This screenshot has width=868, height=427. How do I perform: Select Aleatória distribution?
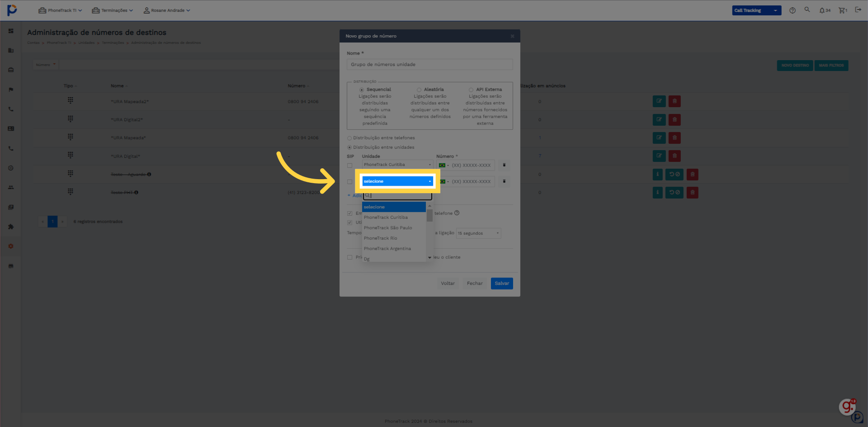pyautogui.click(x=419, y=90)
